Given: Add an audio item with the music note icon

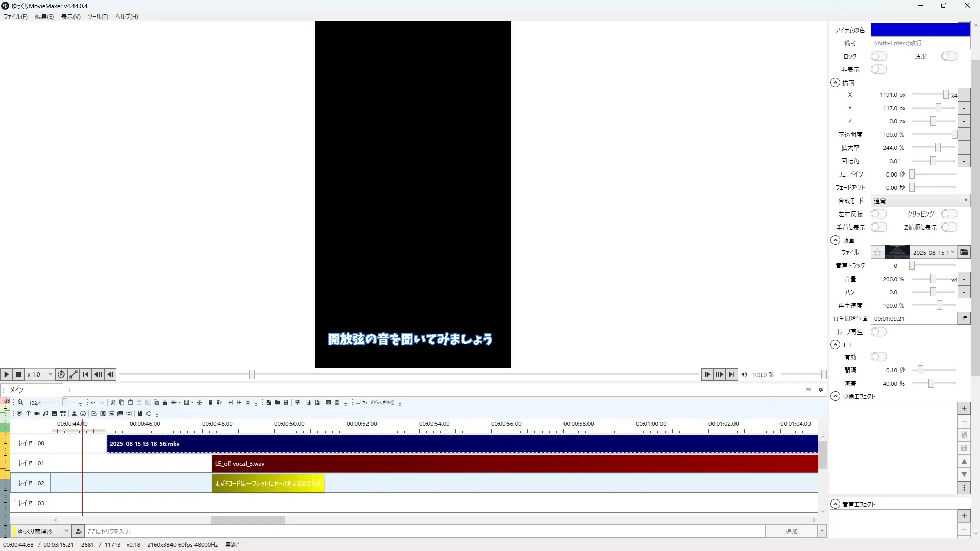Looking at the screenshot, I should (45, 414).
